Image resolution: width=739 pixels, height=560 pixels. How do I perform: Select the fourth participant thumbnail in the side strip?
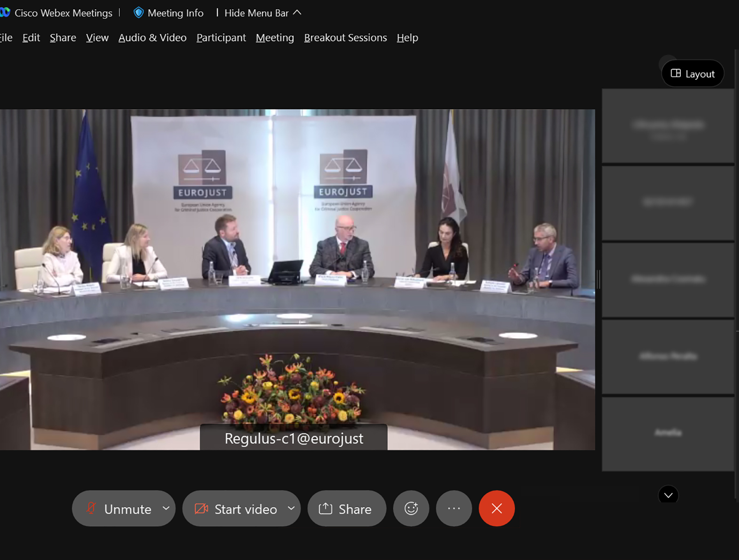point(668,357)
